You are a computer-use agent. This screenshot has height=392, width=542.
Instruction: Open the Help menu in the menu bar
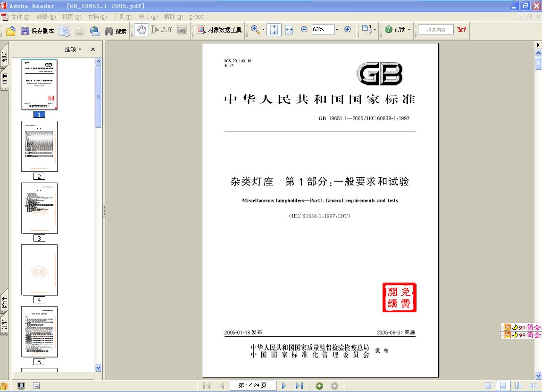click(x=173, y=17)
